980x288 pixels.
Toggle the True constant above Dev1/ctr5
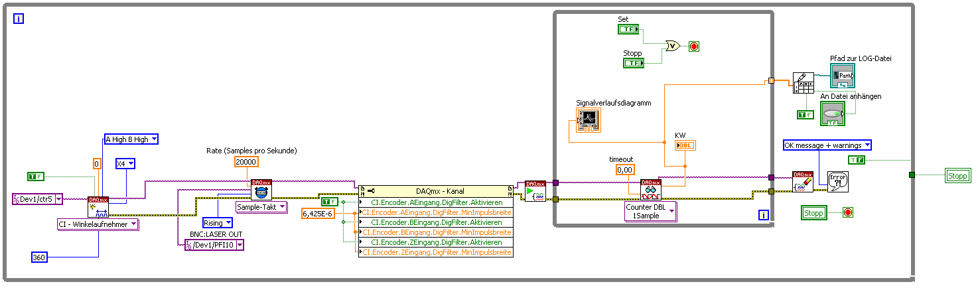pyautogui.click(x=36, y=176)
